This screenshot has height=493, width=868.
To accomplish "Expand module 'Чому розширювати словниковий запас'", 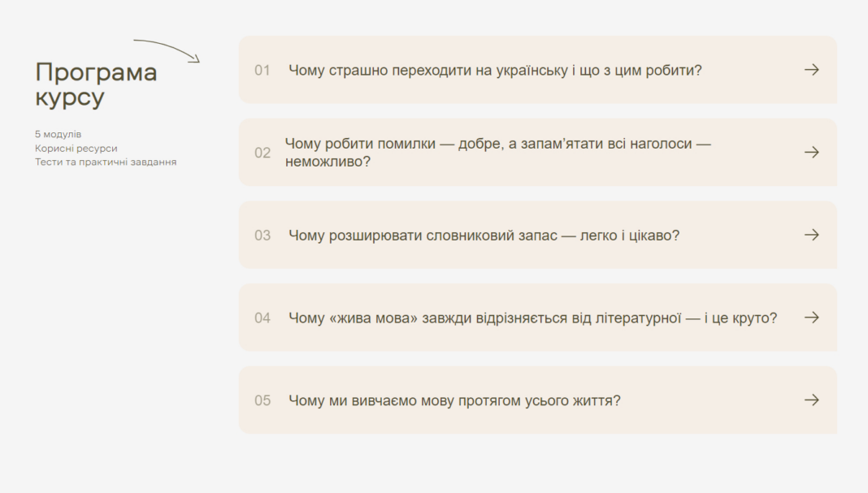I will 537,235.
